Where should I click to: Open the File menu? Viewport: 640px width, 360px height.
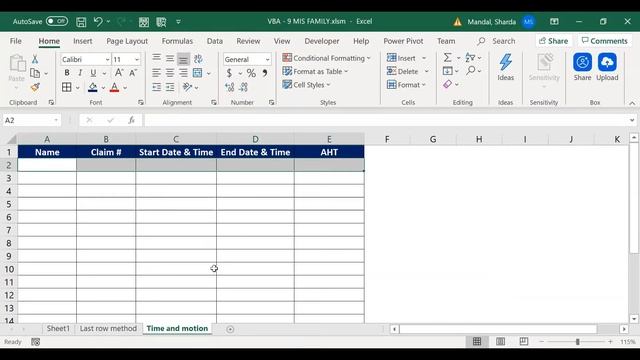16,41
